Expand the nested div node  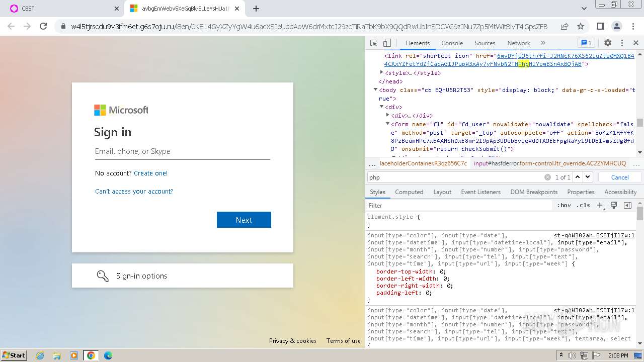(387, 115)
